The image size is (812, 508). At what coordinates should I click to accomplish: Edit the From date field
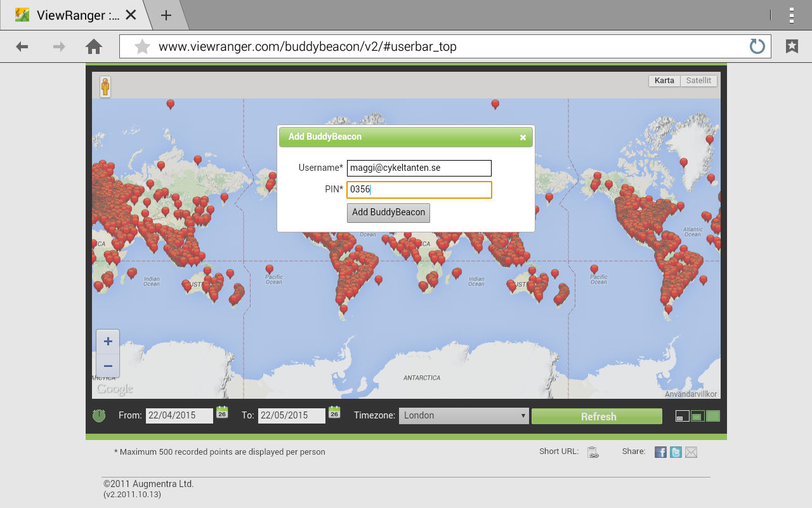click(x=180, y=415)
